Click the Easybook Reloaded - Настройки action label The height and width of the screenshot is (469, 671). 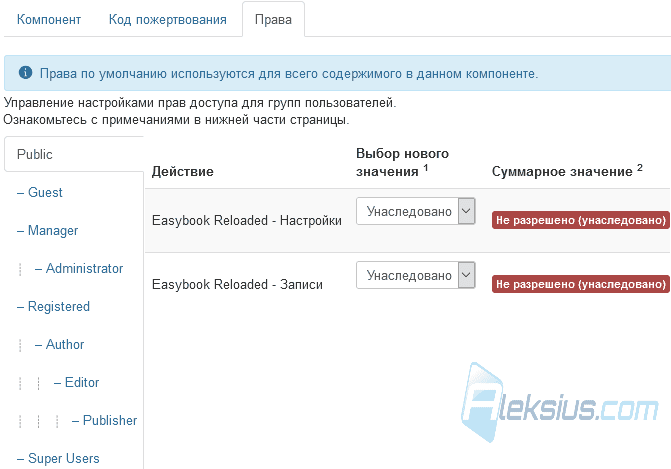coord(247,220)
